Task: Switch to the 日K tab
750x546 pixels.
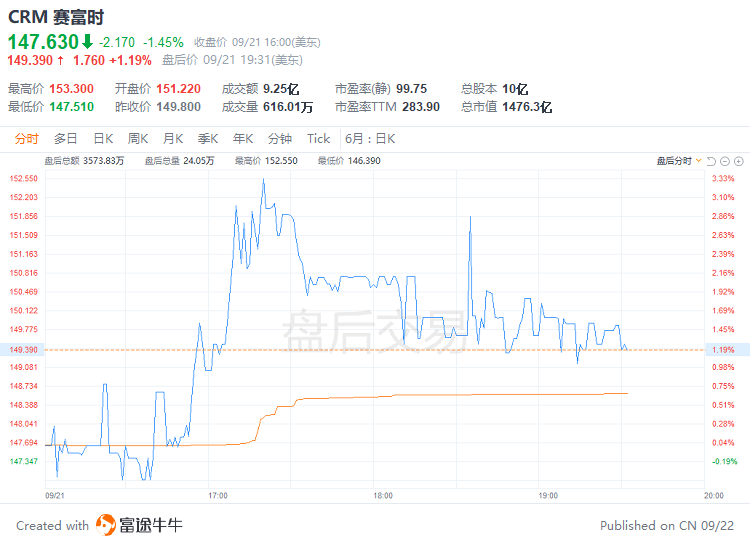Action: pyautogui.click(x=103, y=139)
